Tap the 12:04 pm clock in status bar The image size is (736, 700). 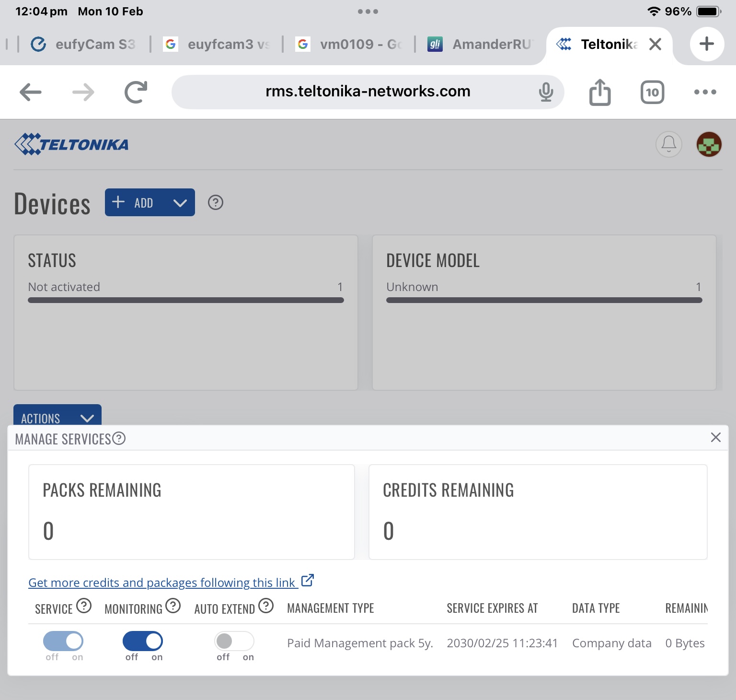click(x=41, y=12)
